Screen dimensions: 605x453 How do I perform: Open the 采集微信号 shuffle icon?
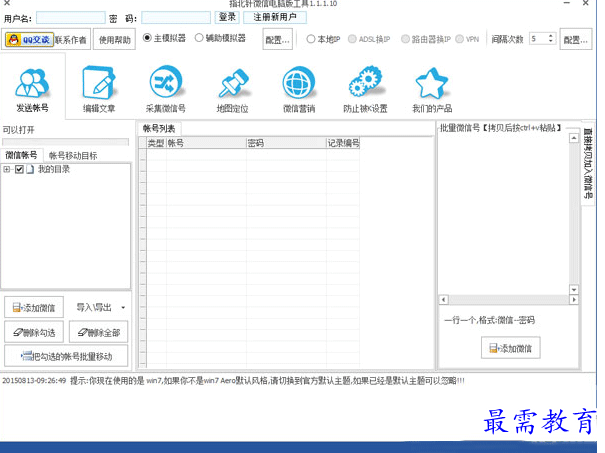(166, 89)
